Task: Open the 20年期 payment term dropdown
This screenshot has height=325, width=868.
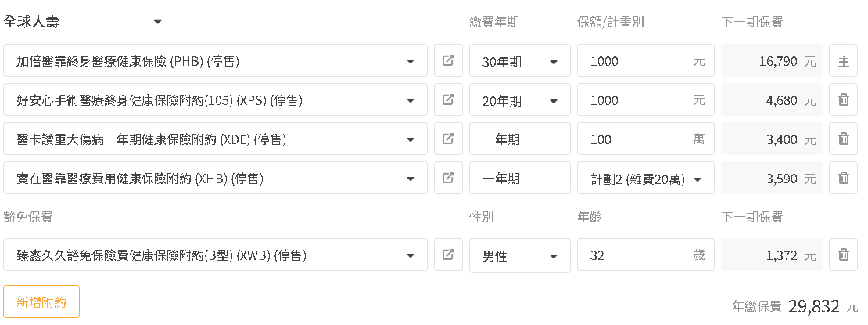Action: click(x=520, y=99)
